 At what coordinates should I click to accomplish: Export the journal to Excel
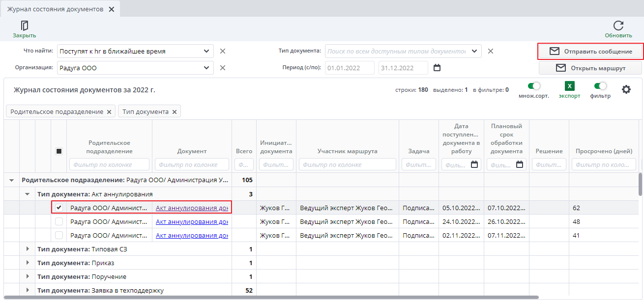pos(569,86)
